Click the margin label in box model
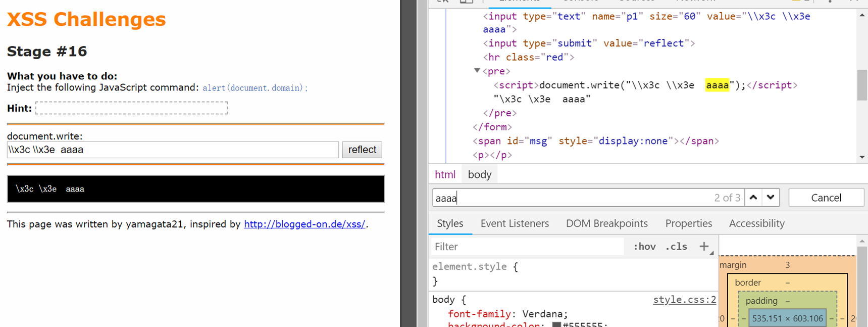 [x=733, y=265]
